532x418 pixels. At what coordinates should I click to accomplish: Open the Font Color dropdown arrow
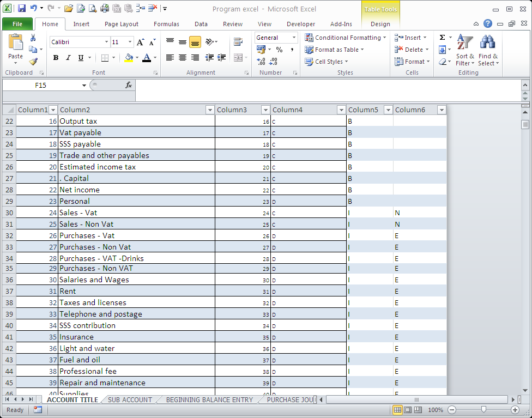(154, 57)
